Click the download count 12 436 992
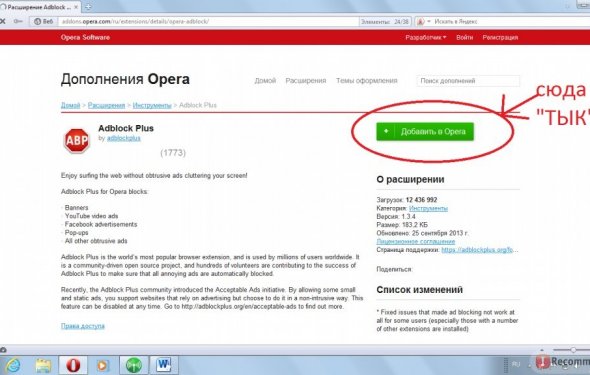The image size is (590, 375). (x=421, y=200)
